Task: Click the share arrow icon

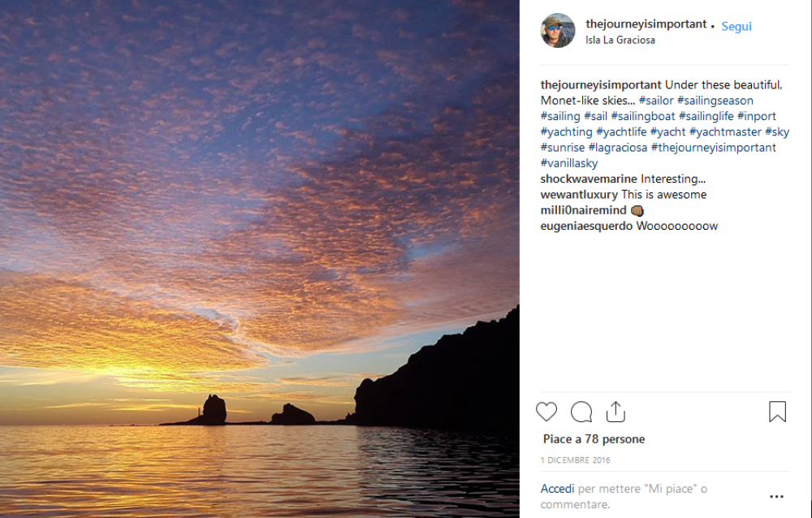Action: (x=615, y=412)
